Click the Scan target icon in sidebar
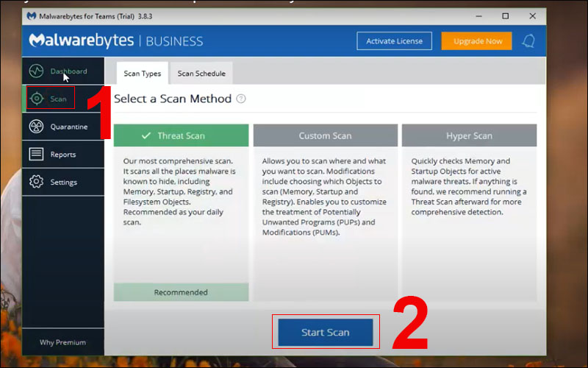Screen dimensions: 588x368 pos(37,99)
